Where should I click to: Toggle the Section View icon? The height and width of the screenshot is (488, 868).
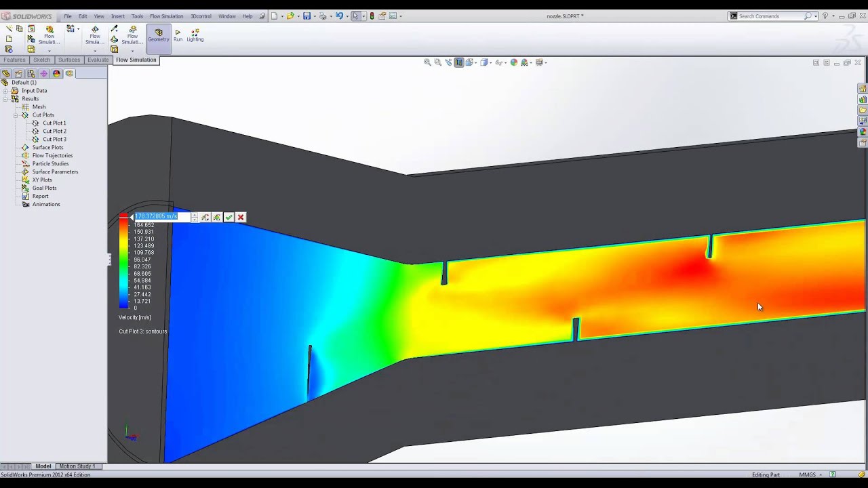tap(458, 62)
